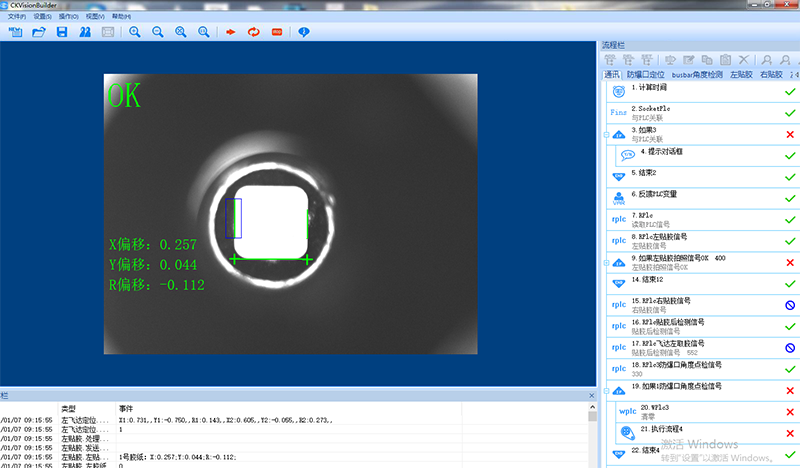Screen dimensions: 800x468
Task: Click the blue help info icon
Action: click(304, 32)
